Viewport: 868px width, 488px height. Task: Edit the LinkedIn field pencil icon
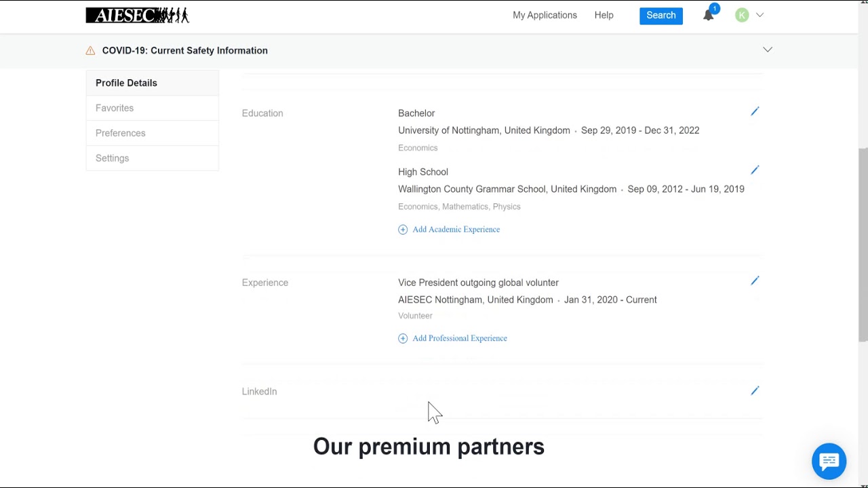(x=755, y=391)
